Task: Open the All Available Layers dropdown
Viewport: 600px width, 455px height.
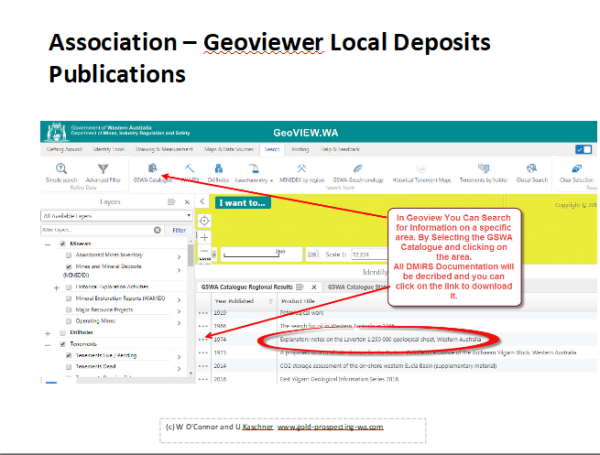Action: coord(116,216)
